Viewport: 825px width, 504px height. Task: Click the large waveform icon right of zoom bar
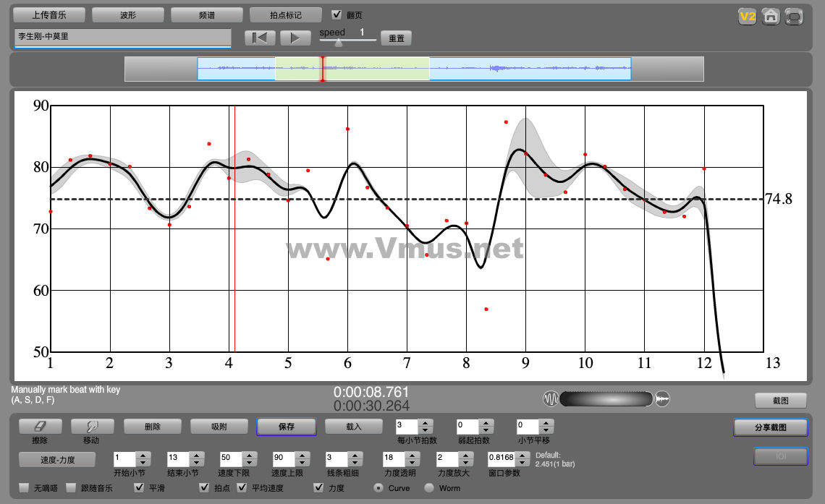pos(662,399)
